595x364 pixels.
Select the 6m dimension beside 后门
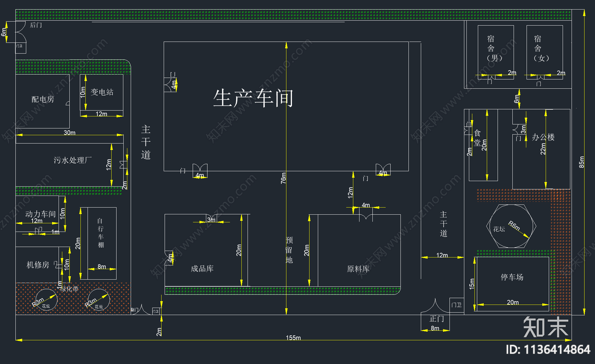[x=4, y=32]
